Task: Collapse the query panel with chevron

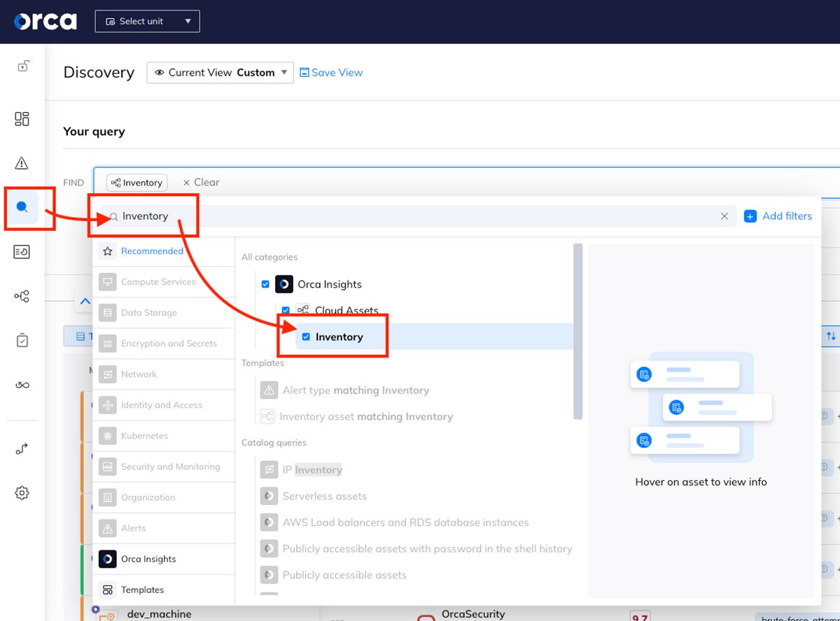Action: click(85, 302)
